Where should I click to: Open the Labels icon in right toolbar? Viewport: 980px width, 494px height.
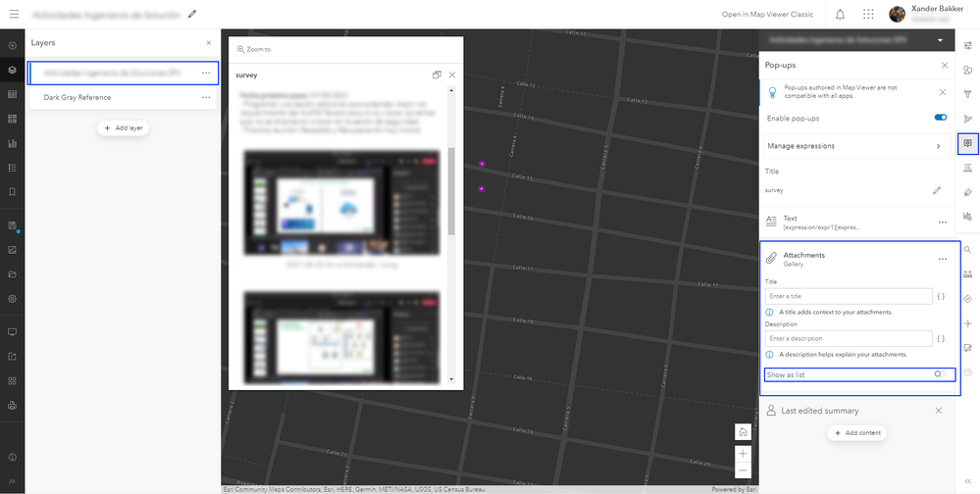(x=967, y=192)
